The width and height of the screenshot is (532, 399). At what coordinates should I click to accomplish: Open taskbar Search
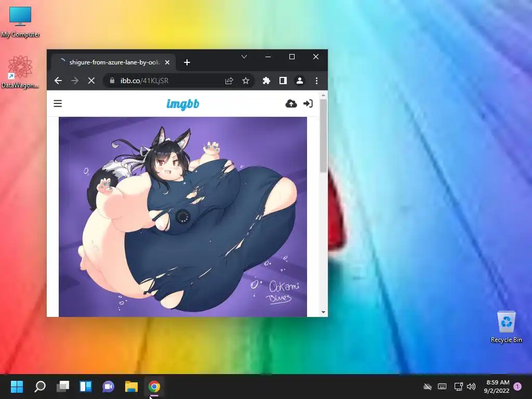[40, 387]
